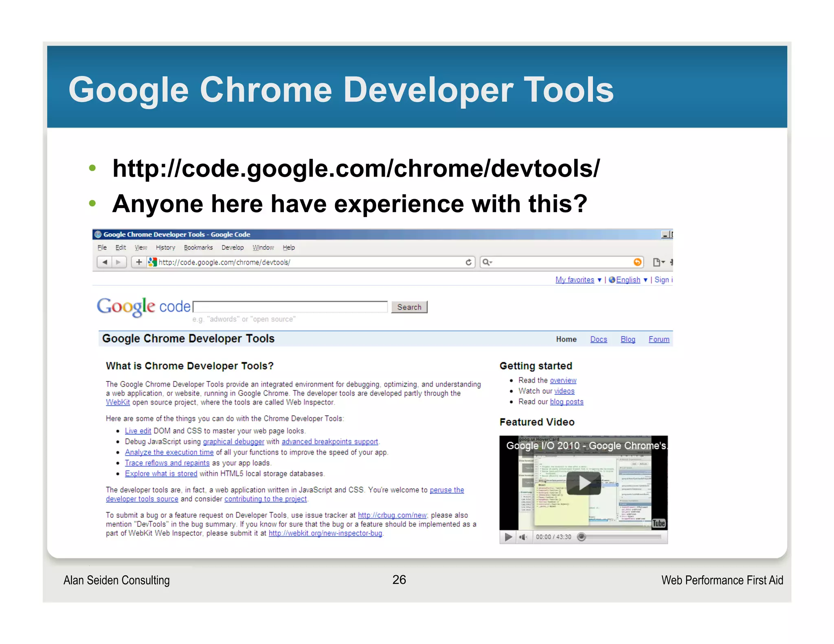Click the browser Back arrow button
Image resolution: width=834 pixels, height=644 pixels.
(x=105, y=262)
